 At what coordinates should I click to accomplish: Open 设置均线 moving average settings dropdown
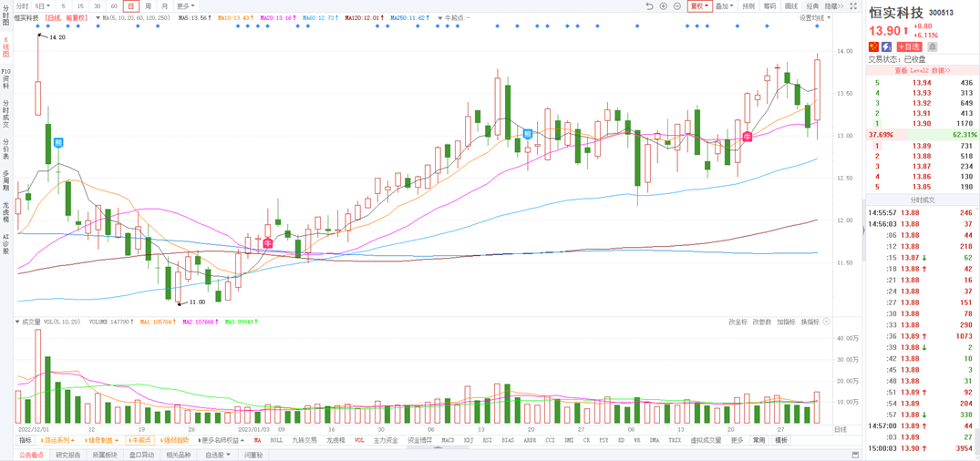(814, 18)
